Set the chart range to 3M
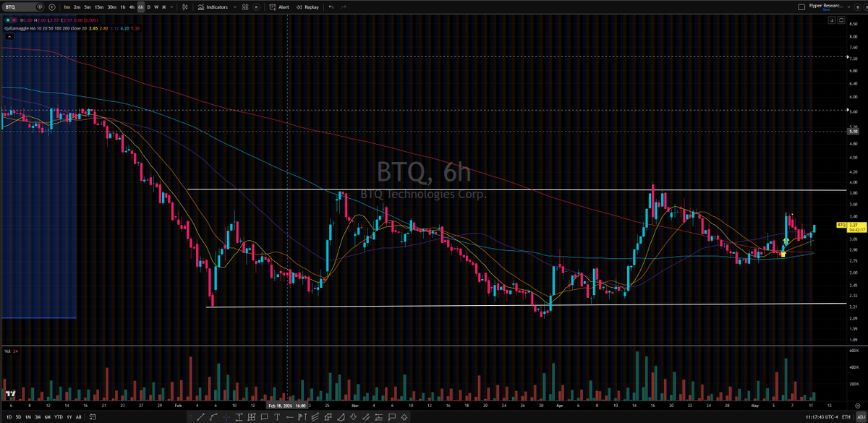The width and height of the screenshot is (868, 423). (x=38, y=416)
